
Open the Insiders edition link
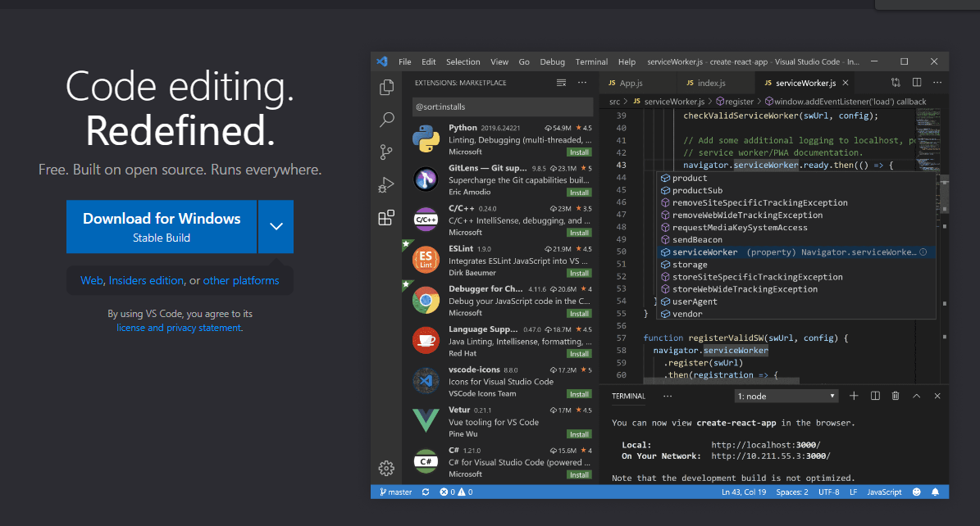pos(146,280)
